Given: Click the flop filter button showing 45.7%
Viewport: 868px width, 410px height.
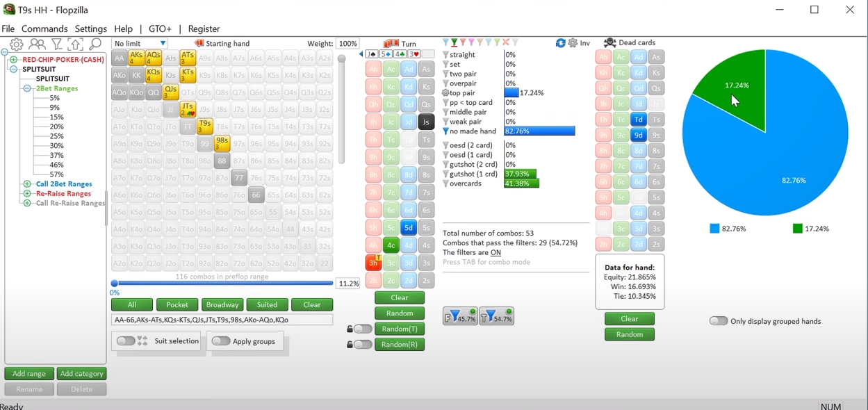Looking at the screenshot, I should [460, 317].
